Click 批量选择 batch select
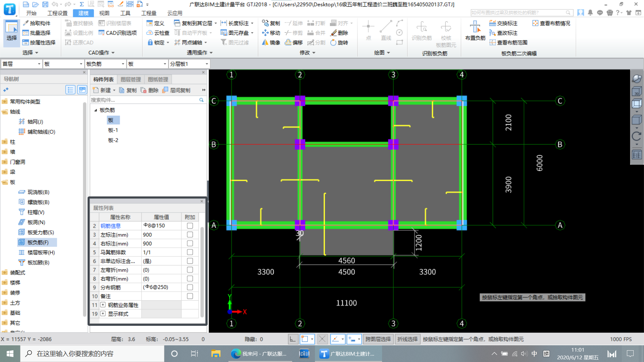 click(x=37, y=33)
